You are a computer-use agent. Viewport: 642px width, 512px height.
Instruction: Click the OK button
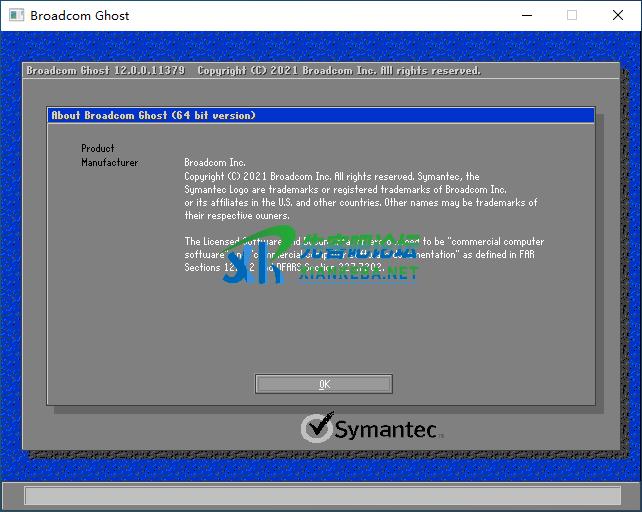pyautogui.click(x=324, y=384)
